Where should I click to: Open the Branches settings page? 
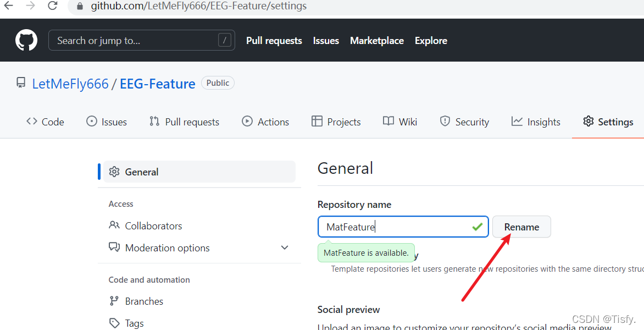[x=144, y=301]
